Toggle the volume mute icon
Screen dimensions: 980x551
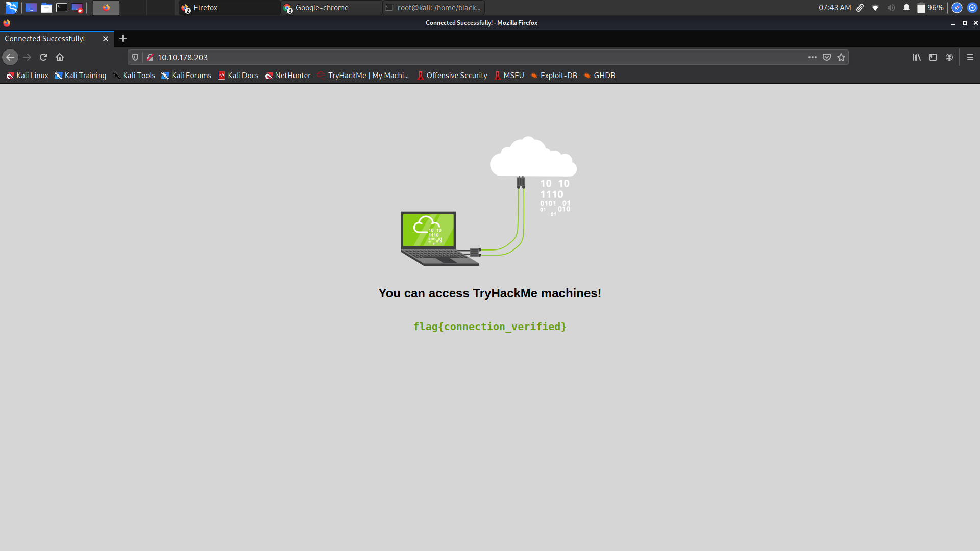891,8
